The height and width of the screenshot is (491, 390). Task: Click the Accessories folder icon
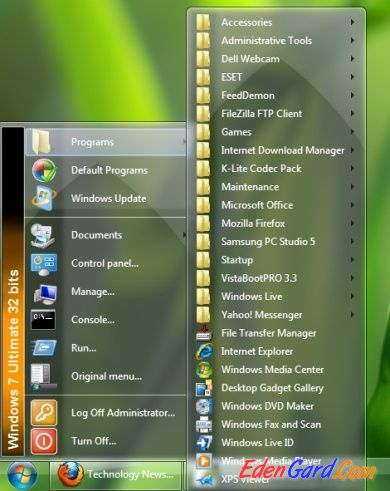pyautogui.click(x=203, y=22)
